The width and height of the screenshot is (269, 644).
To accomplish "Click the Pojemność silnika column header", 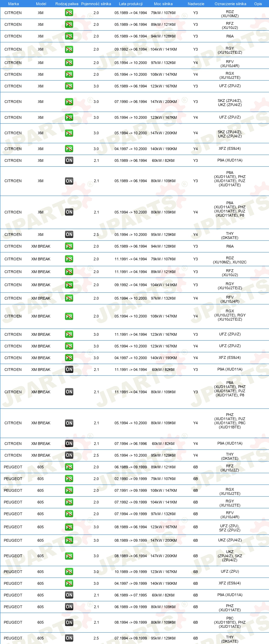I will tap(96, 4).
